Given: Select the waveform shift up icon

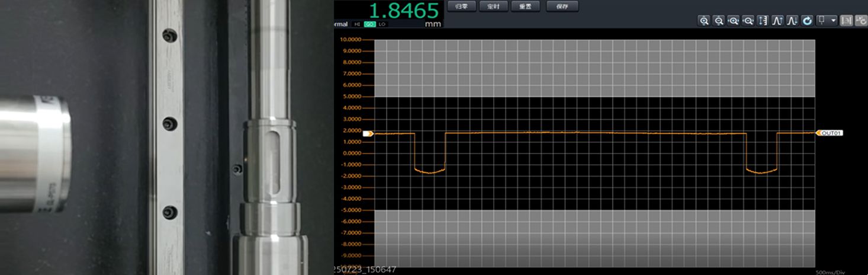Looking at the screenshot, I should [x=777, y=21].
